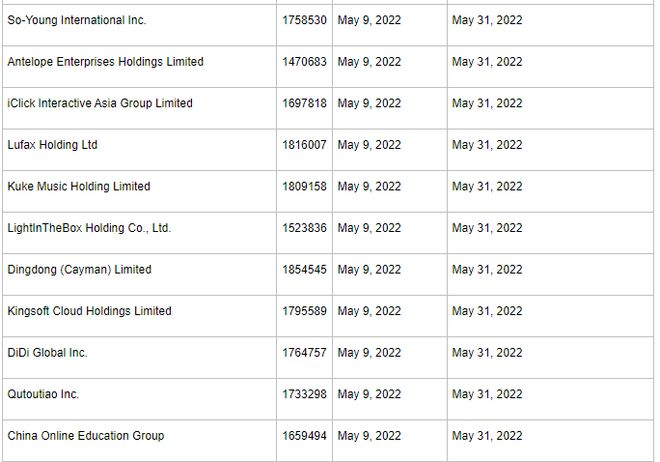Select May 9, 2022 in Dingdong row
This screenshot has height=462, width=660.
click(x=369, y=269)
